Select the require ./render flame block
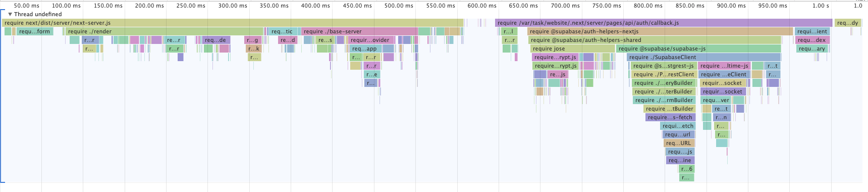868x192 pixels. 165,31
